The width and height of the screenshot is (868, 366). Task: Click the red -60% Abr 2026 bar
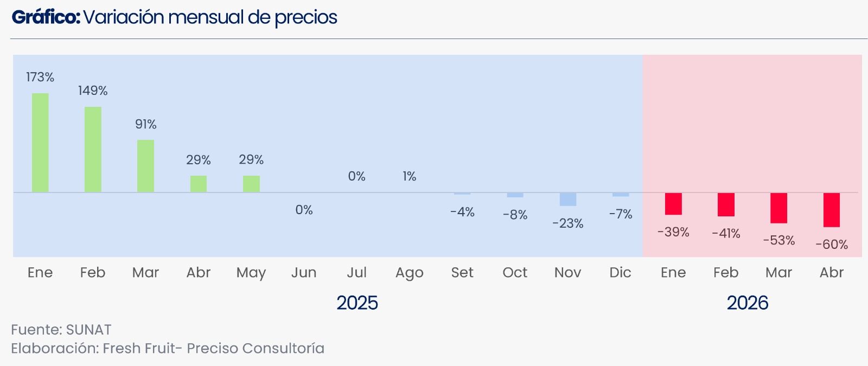pos(831,210)
